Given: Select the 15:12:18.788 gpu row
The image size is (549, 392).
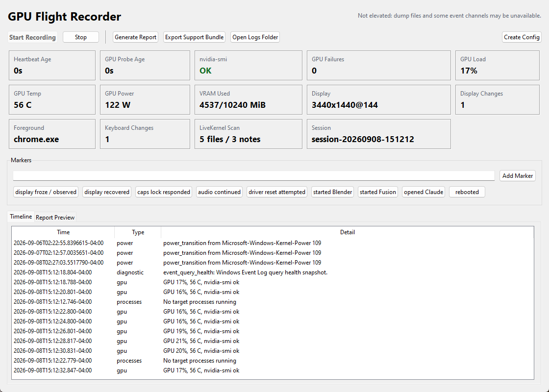Looking at the screenshot, I should point(273,282).
